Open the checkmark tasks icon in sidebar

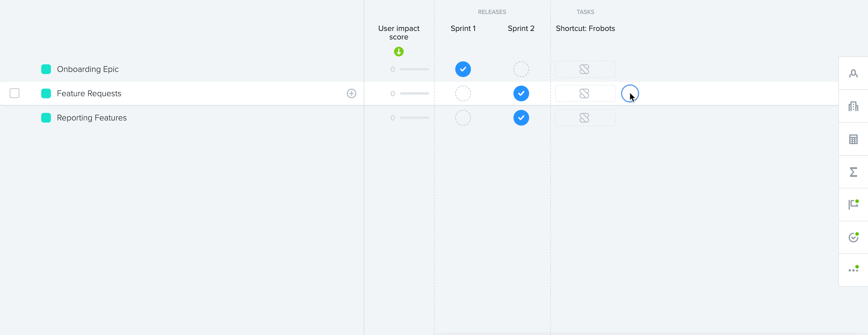(x=853, y=237)
